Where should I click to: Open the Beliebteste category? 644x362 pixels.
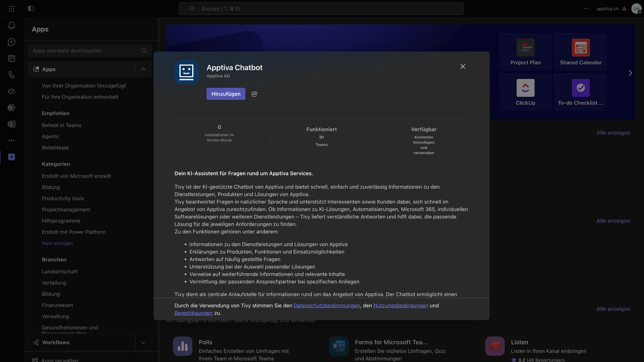(x=55, y=147)
